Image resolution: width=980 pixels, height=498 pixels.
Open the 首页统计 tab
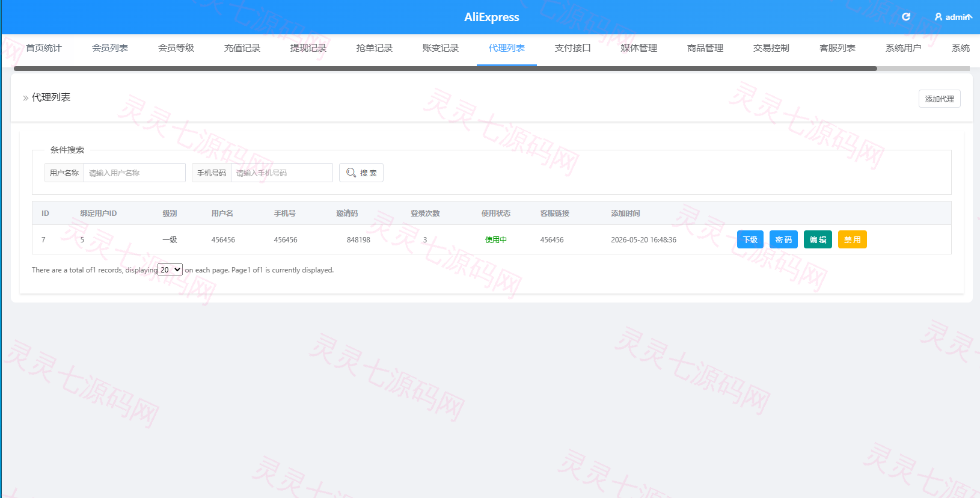44,48
